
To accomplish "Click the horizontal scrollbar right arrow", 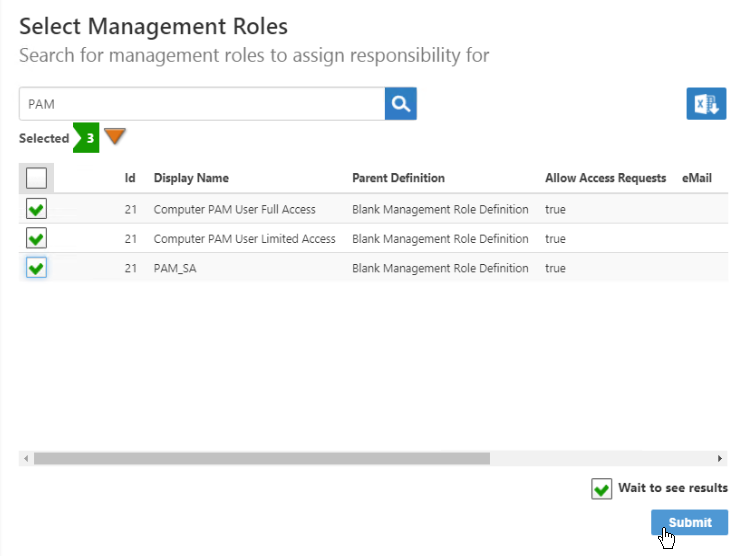I will 720,458.
